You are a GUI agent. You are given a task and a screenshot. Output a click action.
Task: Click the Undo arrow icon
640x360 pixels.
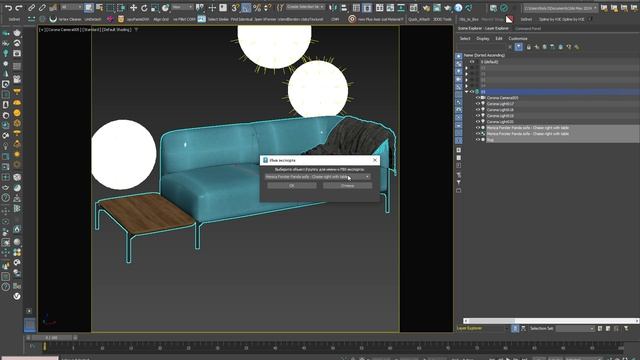[8, 8]
